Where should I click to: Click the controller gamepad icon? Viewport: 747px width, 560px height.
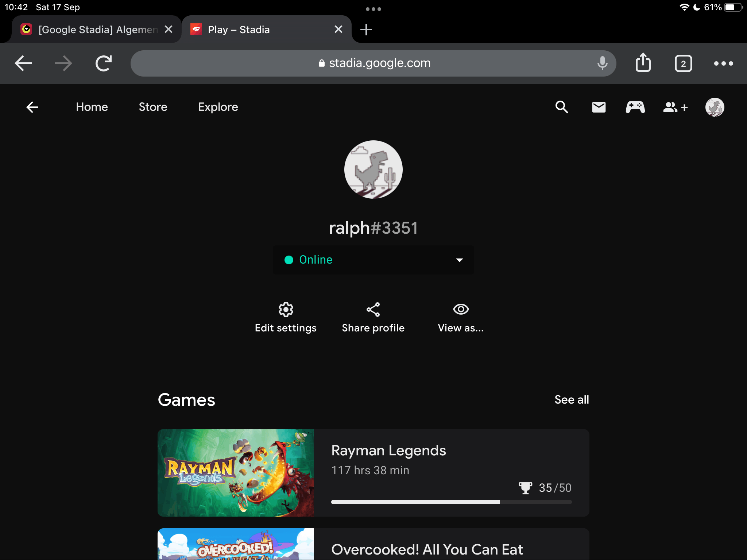click(635, 107)
